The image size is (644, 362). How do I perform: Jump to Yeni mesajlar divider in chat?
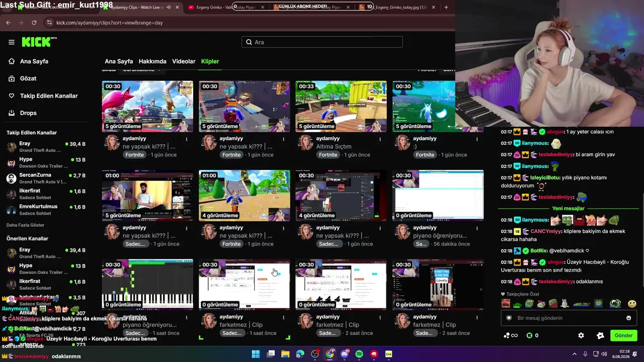coord(568,209)
